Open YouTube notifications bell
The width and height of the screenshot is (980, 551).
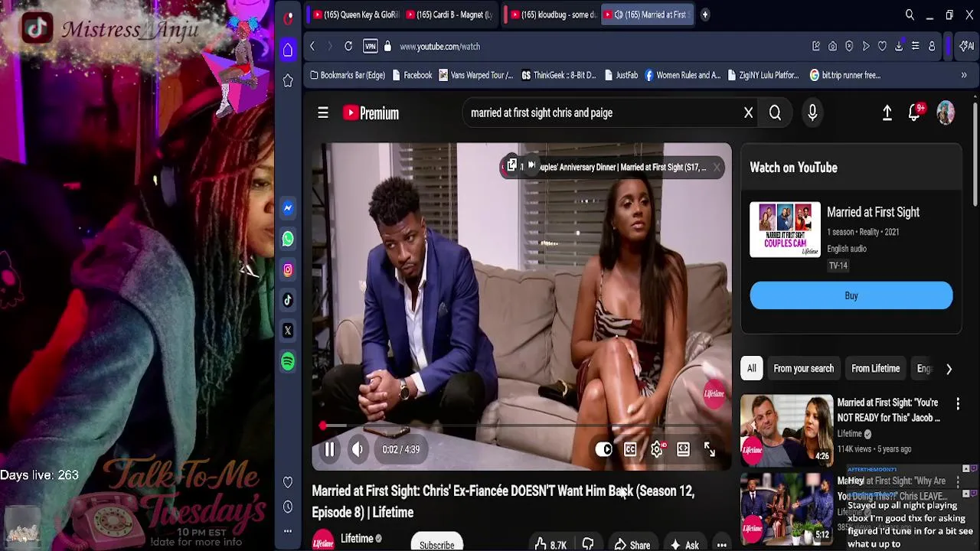pos(915,112)
